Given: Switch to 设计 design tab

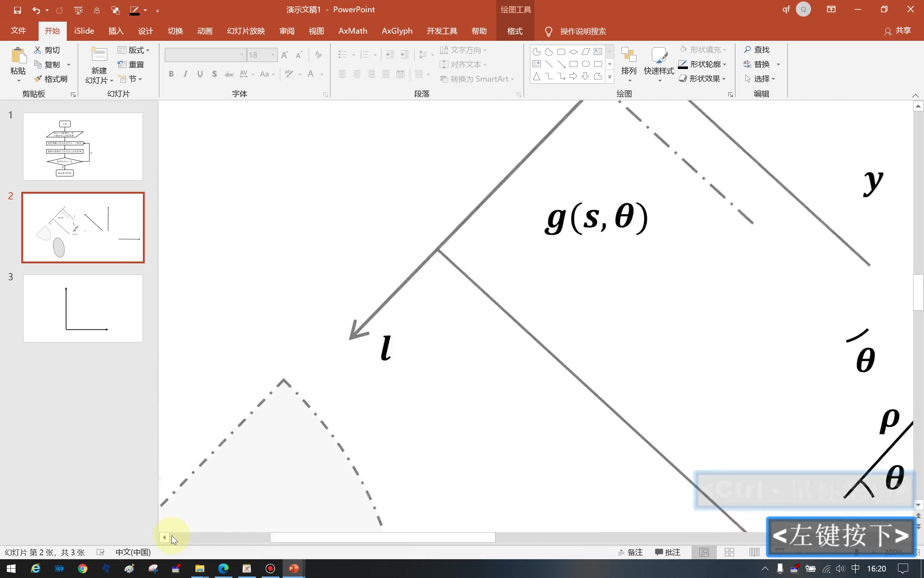Looking at the screenshot, I should point(145,31).
